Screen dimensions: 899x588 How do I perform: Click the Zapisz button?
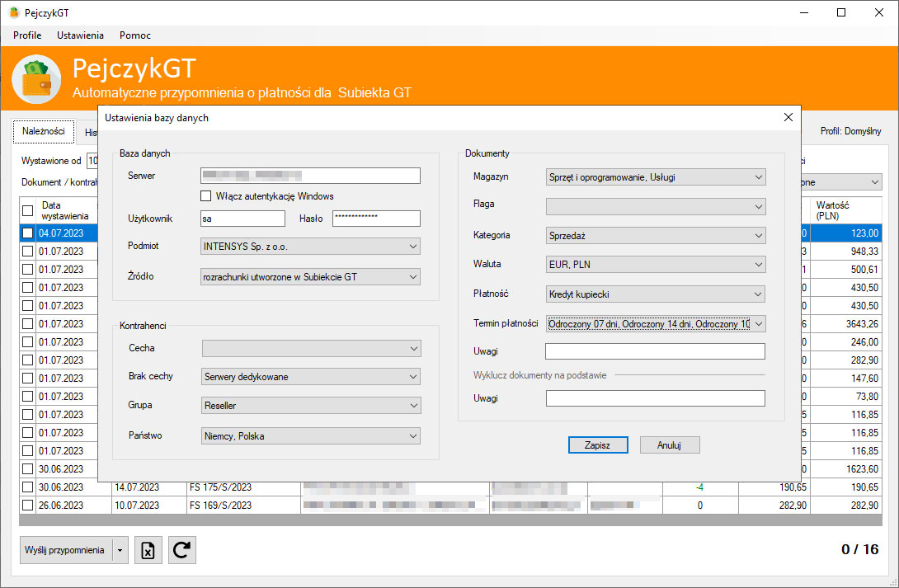point(598,445)
